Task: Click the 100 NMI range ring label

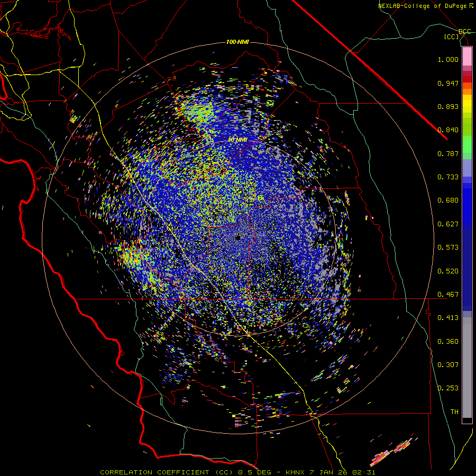Action: click(x=237, y=42)
